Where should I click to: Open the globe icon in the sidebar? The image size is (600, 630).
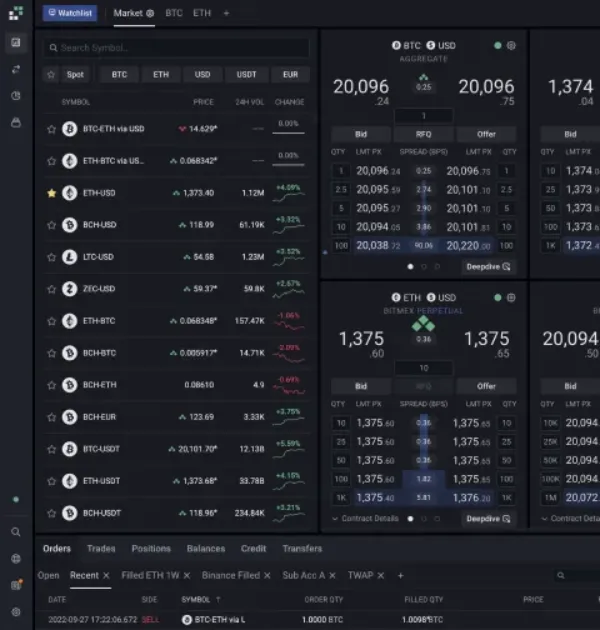(16, 558)
